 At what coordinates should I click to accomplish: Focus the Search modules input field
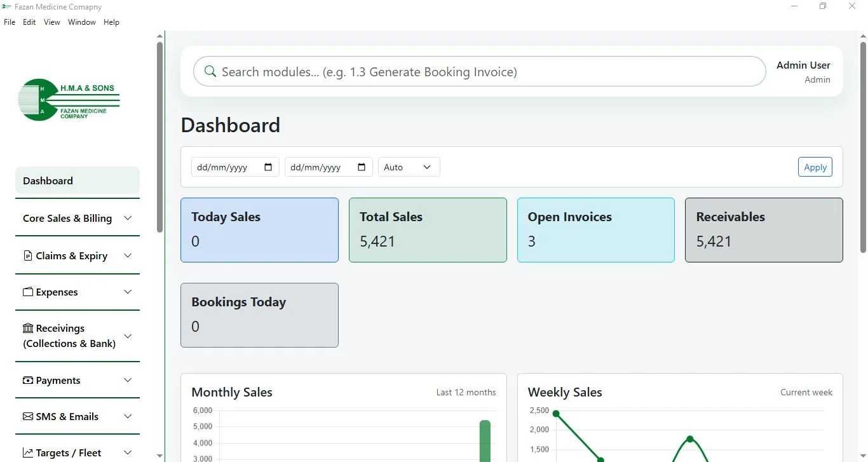tap(479, 72)
